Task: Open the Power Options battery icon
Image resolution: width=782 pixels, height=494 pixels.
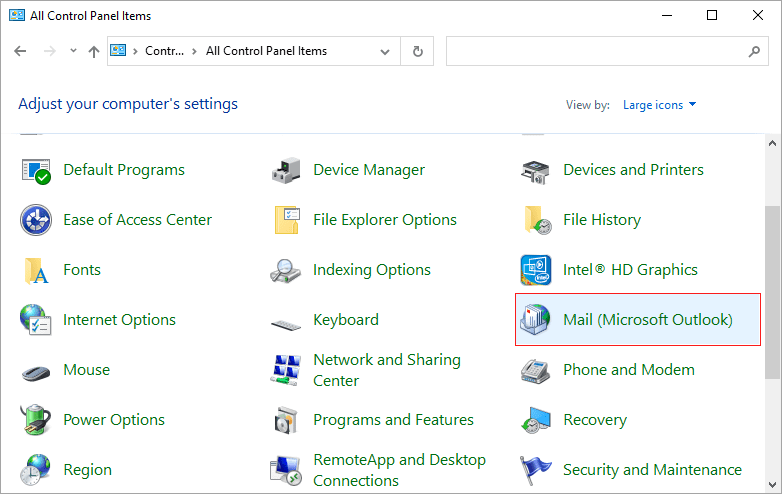Action: [36, 420]
